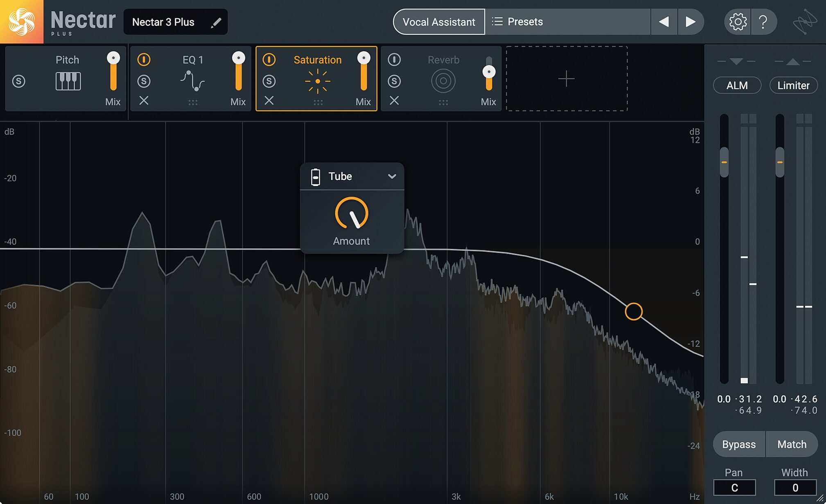
Task: Solo the Saturation module
Action: tap(269, 81)
